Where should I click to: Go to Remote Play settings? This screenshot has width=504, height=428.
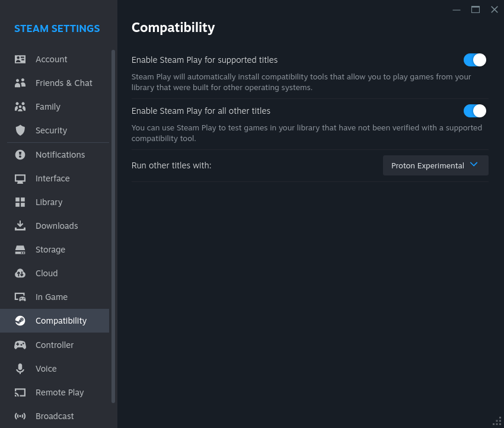coord(59,392)
